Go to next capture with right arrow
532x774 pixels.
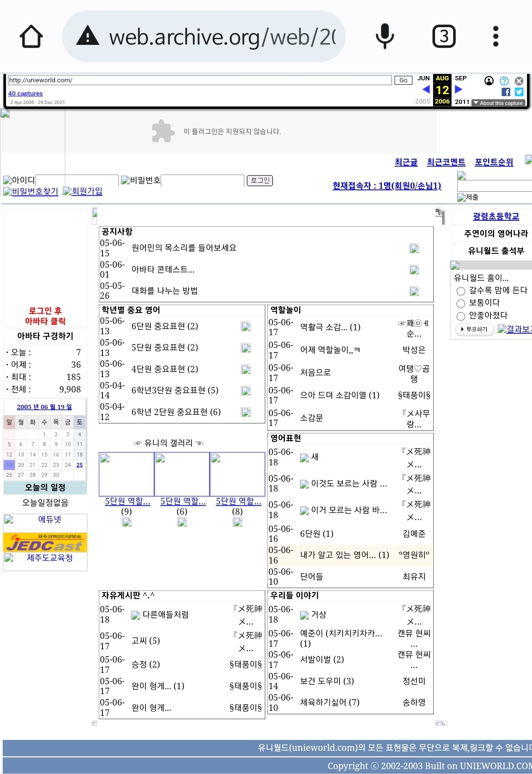[459, 89]
